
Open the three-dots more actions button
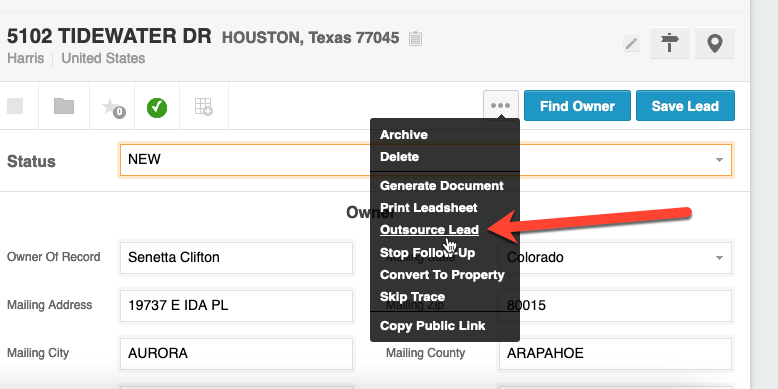point(501,105)
